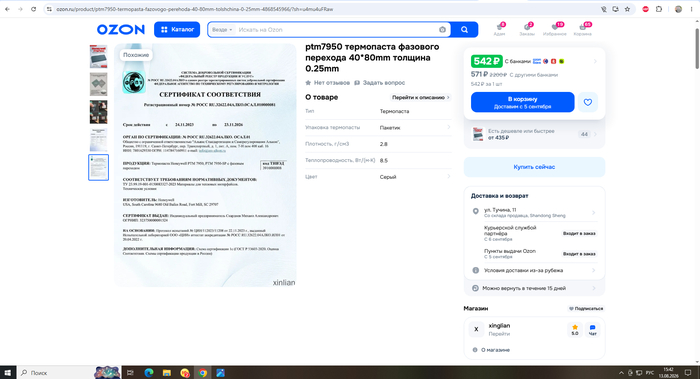Click location pin icon near address

click(x=475, y=211)
